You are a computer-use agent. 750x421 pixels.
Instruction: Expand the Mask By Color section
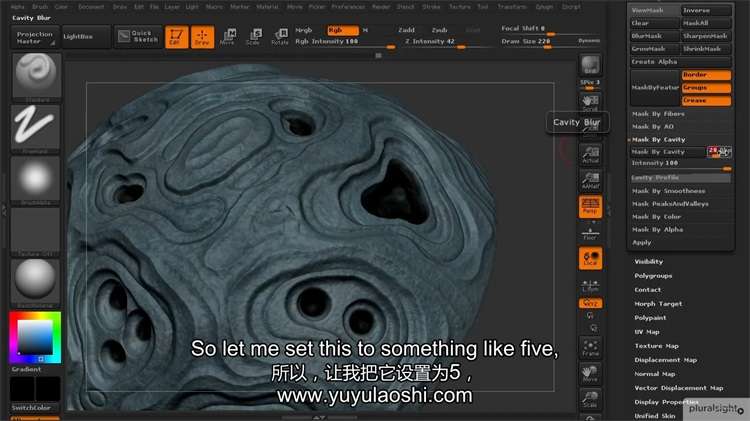656,217
